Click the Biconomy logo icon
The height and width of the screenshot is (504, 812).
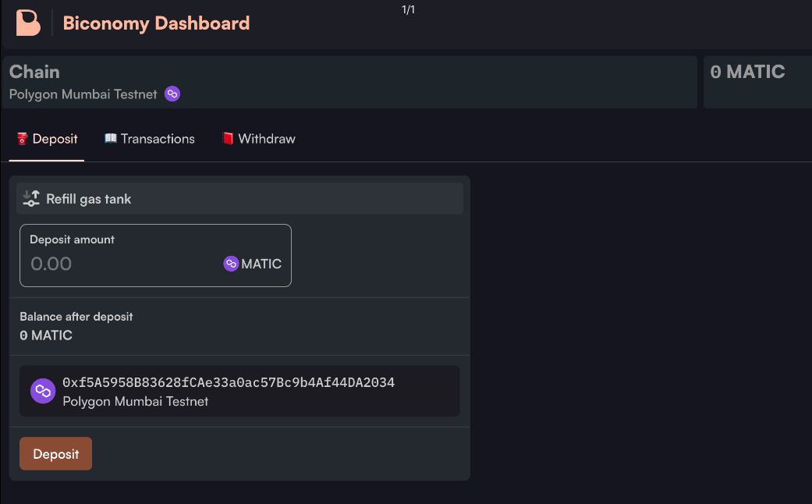(x=28, y=23)
